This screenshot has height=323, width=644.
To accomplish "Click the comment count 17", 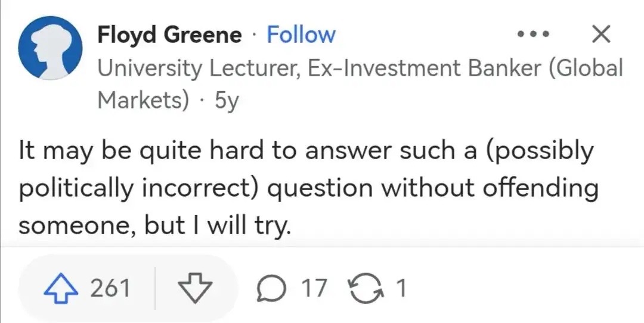I will 314,288.
